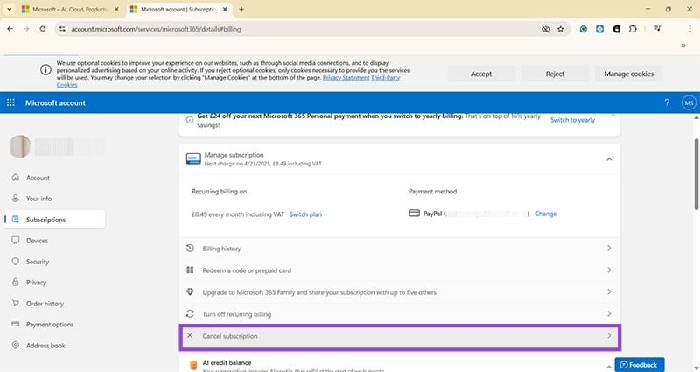Expand the Billing history row chevron
The height and width of the screenshot is (372, 700).
point(609,248)
